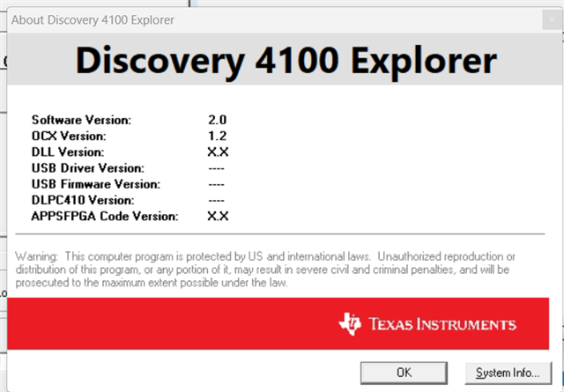Select APPSFPGA Code Version label
The width and height of the screenshot is (564, 392).
(105, 216)
